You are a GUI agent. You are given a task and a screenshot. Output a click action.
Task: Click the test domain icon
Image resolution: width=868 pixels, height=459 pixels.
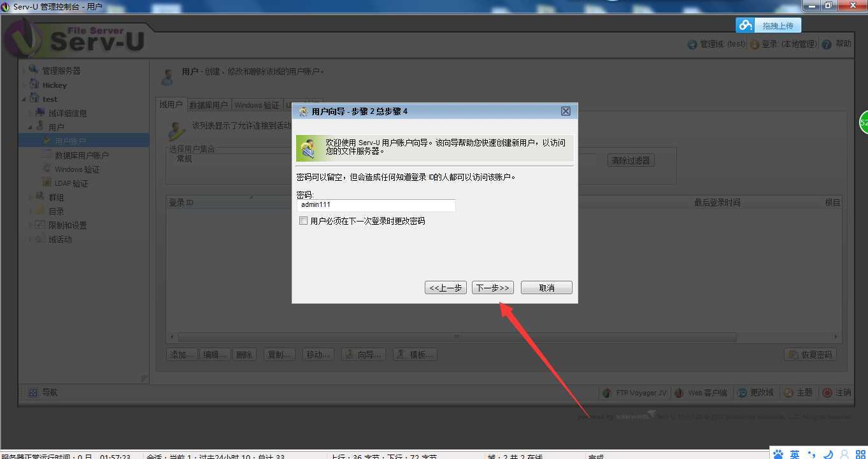pos(34,98)
